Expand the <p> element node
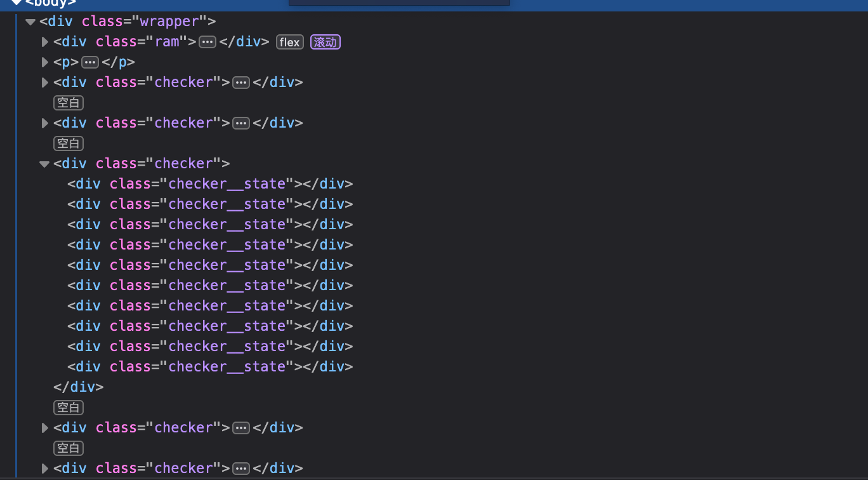This screenshot has height=480, width=868. 44,62
